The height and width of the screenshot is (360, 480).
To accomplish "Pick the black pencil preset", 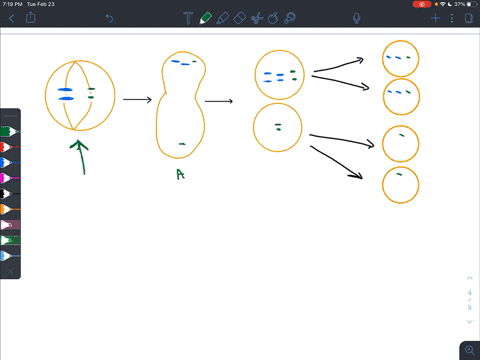I will [x=10, y=193].
